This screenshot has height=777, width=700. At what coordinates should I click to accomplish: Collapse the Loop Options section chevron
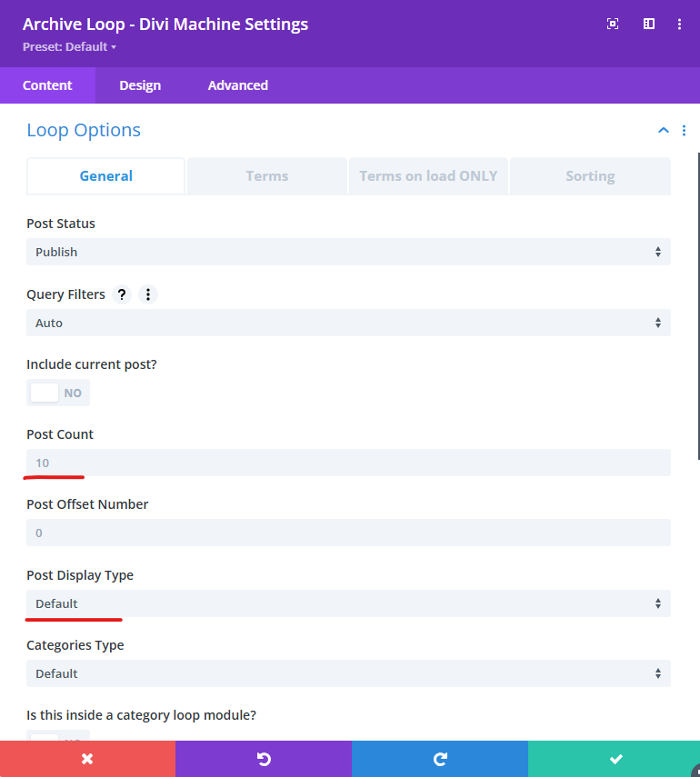[663, 131]
